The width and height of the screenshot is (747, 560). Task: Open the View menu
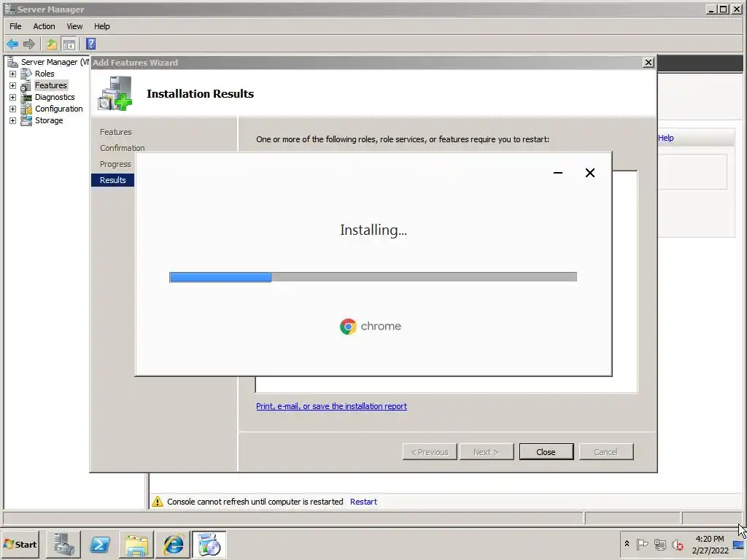[x=74, y=26]
